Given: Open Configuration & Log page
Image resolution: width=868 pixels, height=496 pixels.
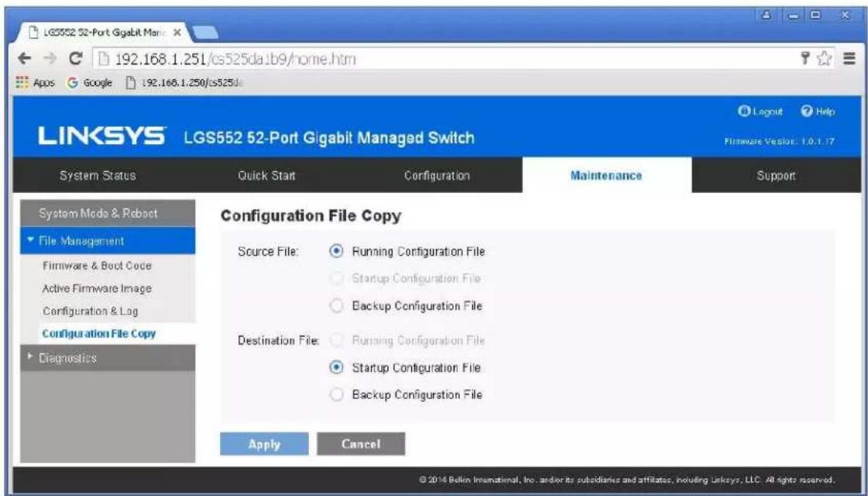Looking at the screenshot, I should [x=91, y=311].
